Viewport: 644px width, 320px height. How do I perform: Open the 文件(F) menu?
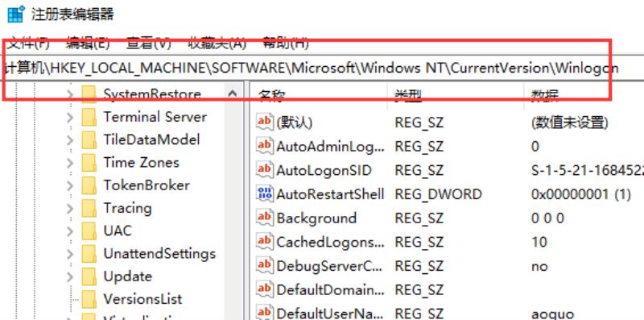point(29,43)
